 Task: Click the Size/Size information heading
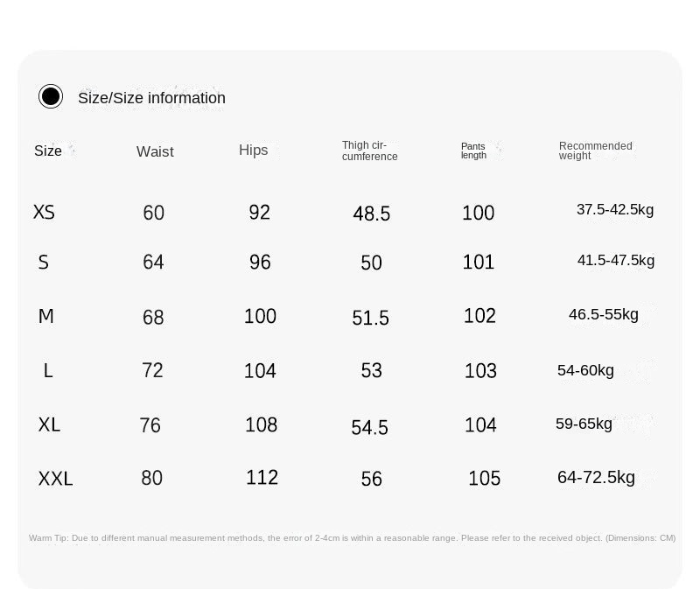151,98
